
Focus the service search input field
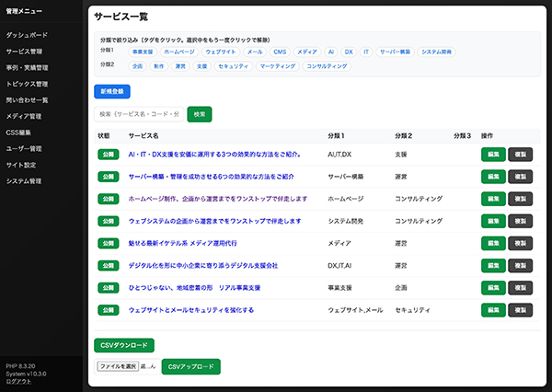[139, 114]
